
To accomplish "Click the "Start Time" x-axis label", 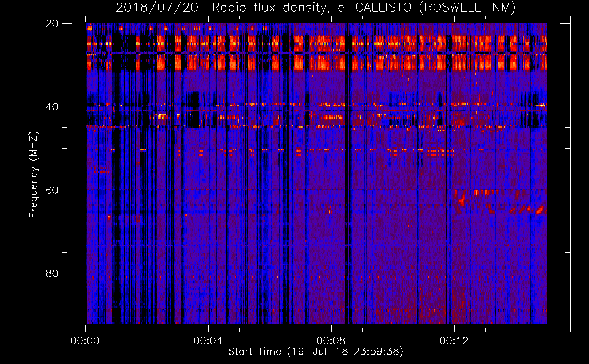I will click(316, 352).
